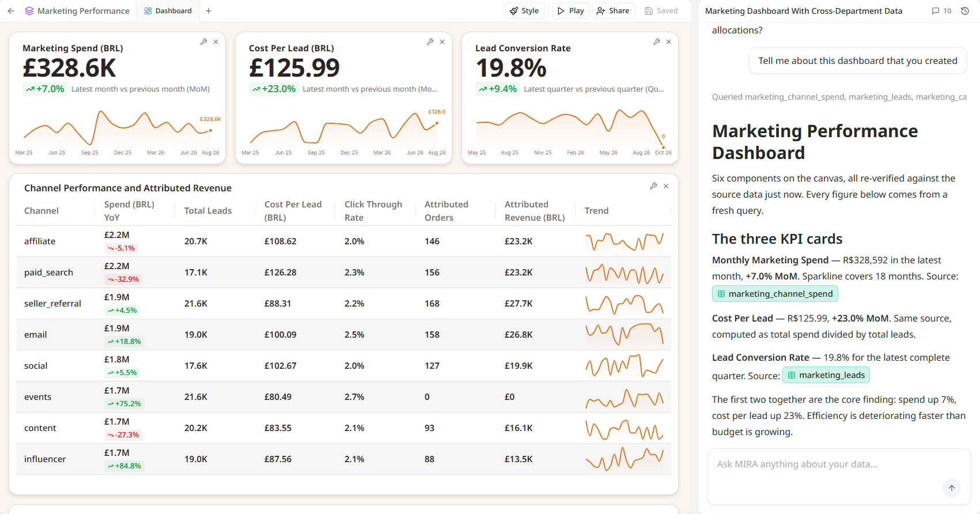Screen dimensions: 980x514
Task: Click the Attributed Orders column header
Action: point(447,211)
